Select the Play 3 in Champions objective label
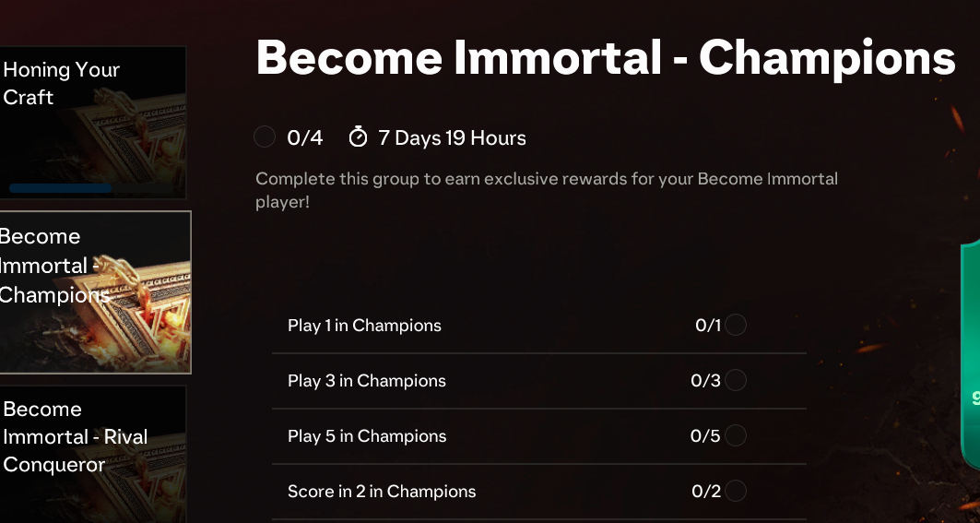 pos(366,381)
